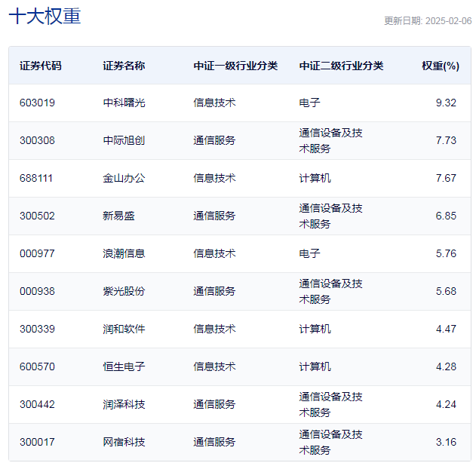Click the 润泽科技 stock name
Viewport: 476px width, 466px height.
tap(124, 404)
